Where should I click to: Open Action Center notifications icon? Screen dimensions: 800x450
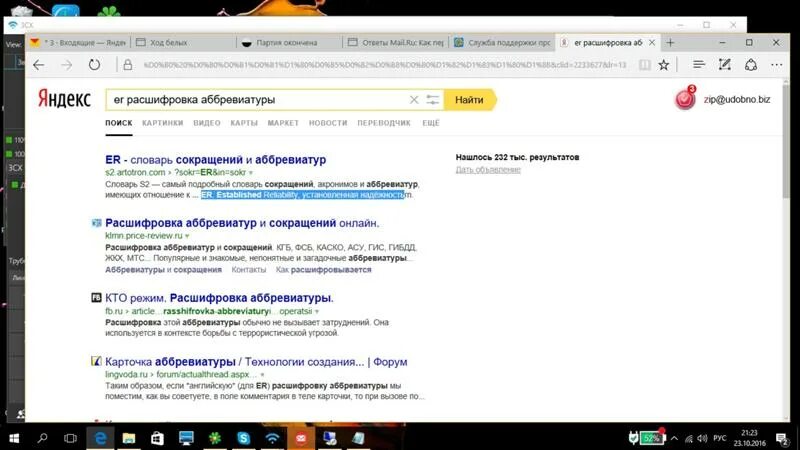pos(781,438)
